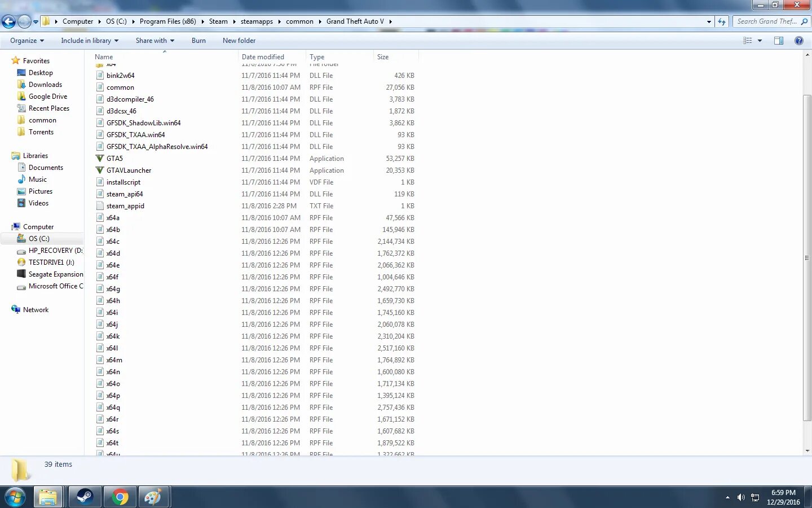
Task: Select the x64g RPF file
Action: 113,289
